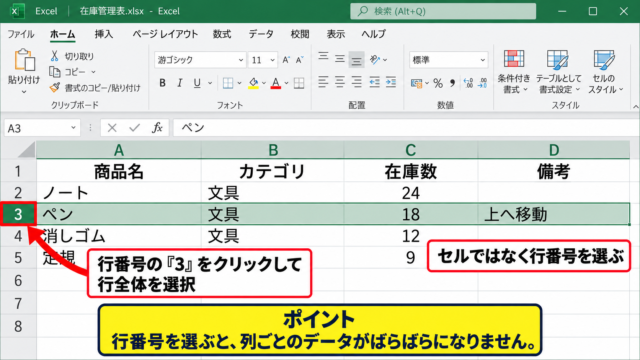The image size is (640, 360).
Task: Expand the Paste options arrow
Action: (x=24, y=92)
